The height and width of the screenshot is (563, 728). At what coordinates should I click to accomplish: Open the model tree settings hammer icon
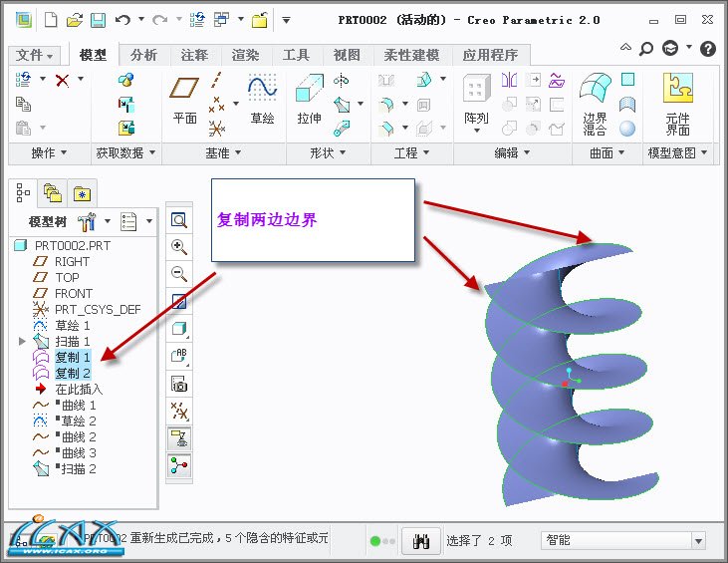(87, 221)
